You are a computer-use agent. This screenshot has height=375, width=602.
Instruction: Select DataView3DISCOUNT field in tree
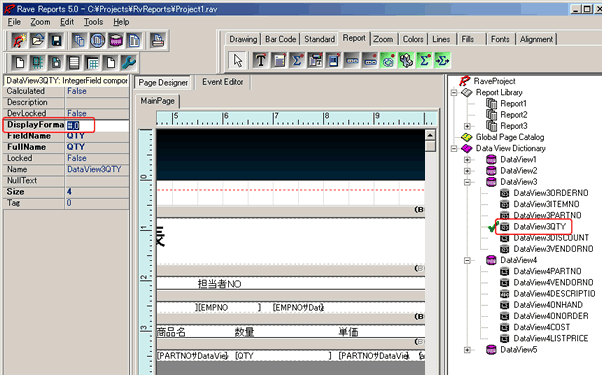click(551, 238)
